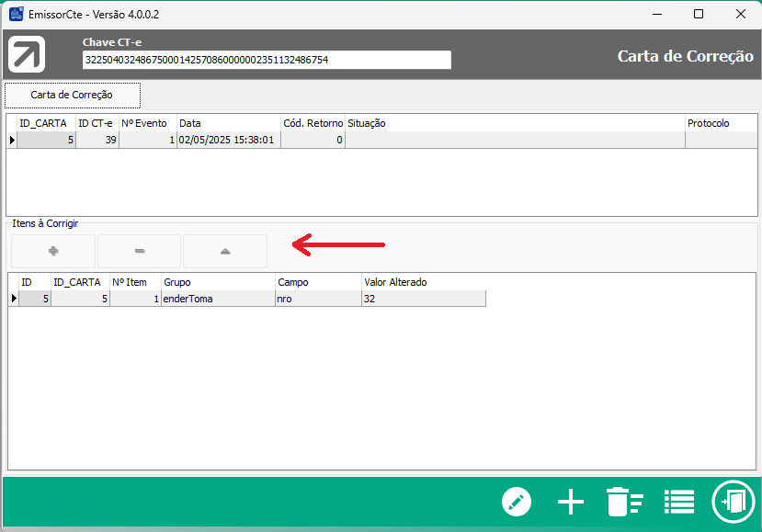The image size is (762, 532).
Task: Open the list view icon in bottom toolbar
Action: click(679, 502)
